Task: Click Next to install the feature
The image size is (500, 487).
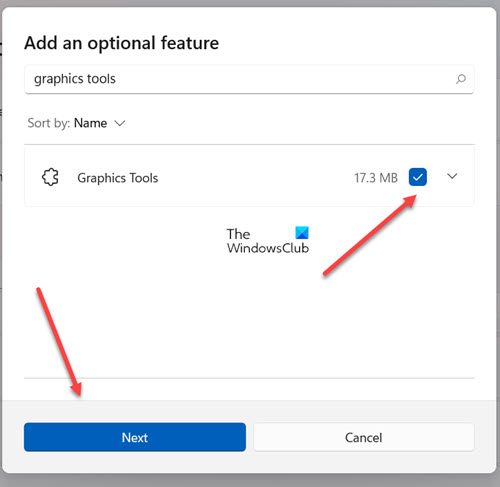Action: pos(135,437)
